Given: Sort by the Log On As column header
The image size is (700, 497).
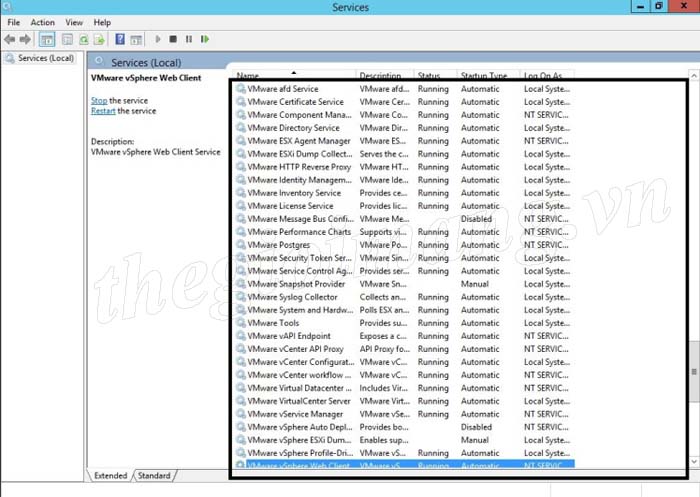Looking at the screenshot, I should 547,75.
